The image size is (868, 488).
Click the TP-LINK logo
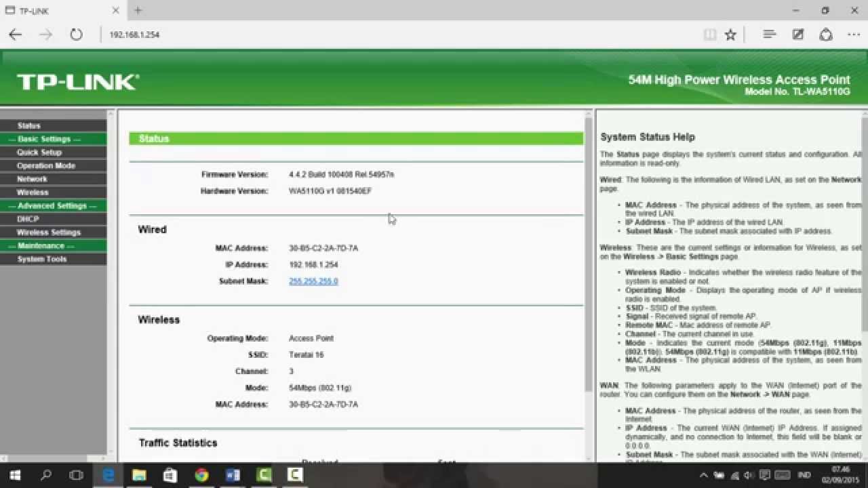77,82
